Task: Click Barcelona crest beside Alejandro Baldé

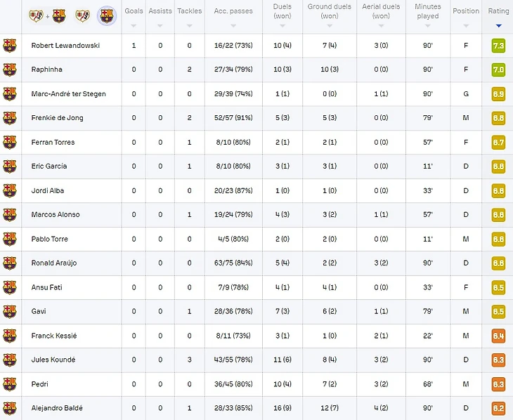Action: click(10, 408)
